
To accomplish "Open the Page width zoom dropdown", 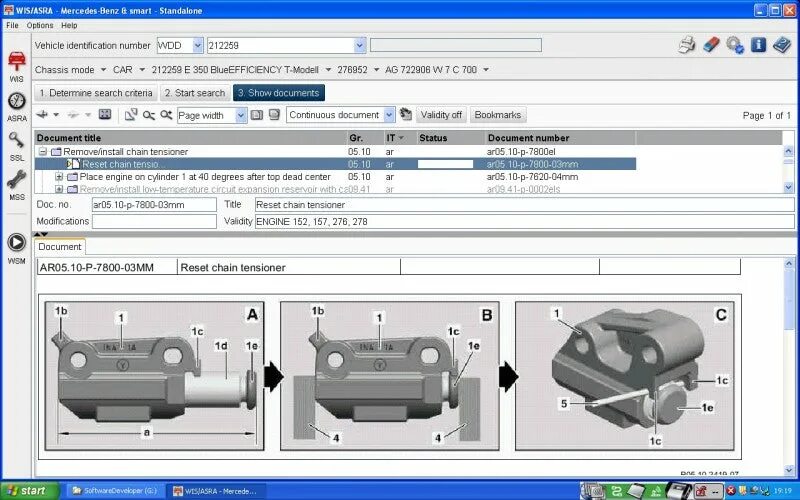I will [x=241, y=115].
